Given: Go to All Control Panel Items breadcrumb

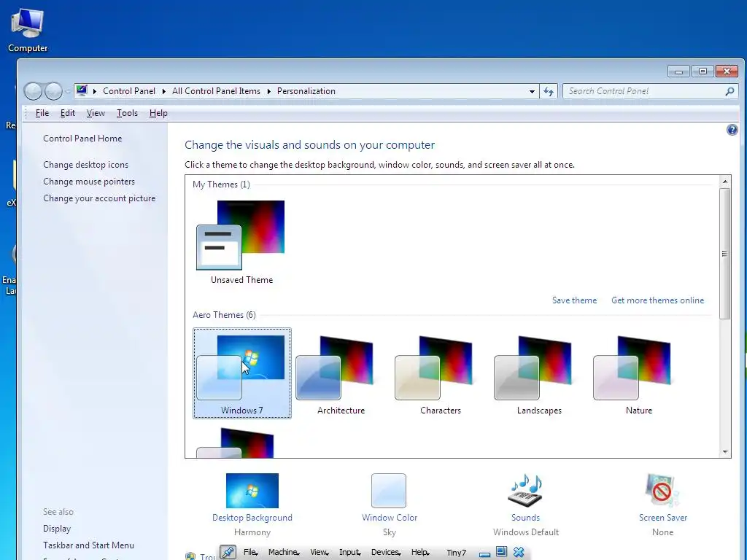Looking at the screenshot, I should [x=216, y=91].
